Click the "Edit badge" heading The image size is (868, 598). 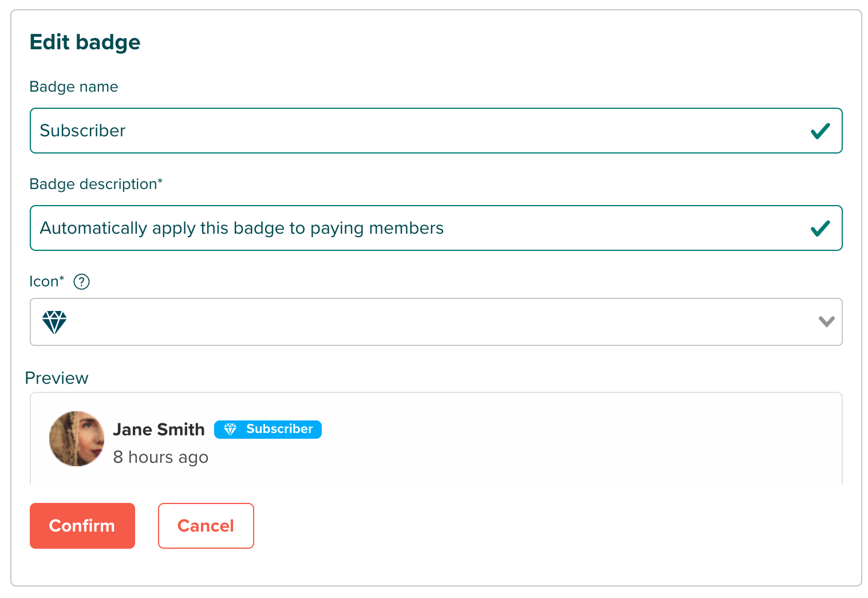pyautogui.click(x=85, y=42)
